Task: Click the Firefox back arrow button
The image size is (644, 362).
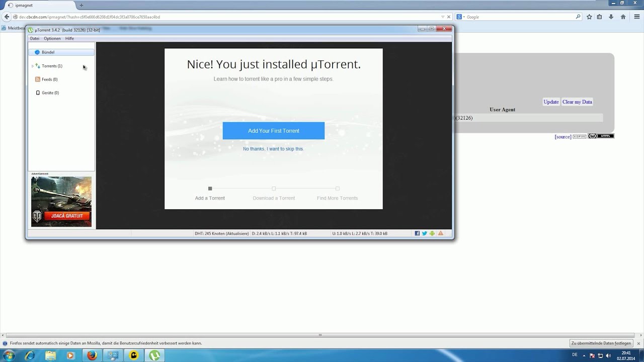Action: [x=7, y=17]
